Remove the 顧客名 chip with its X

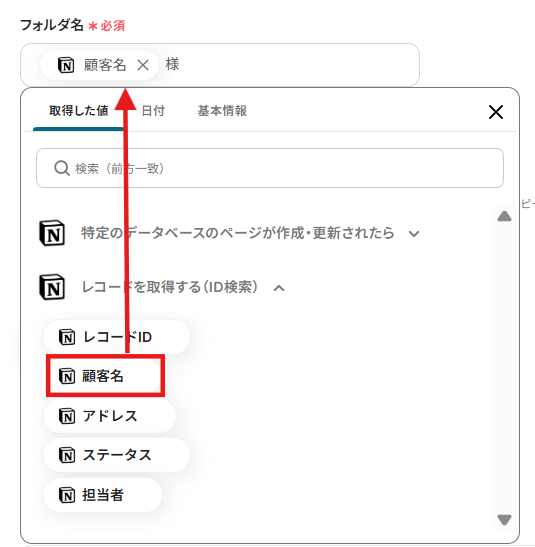(143, 65)
